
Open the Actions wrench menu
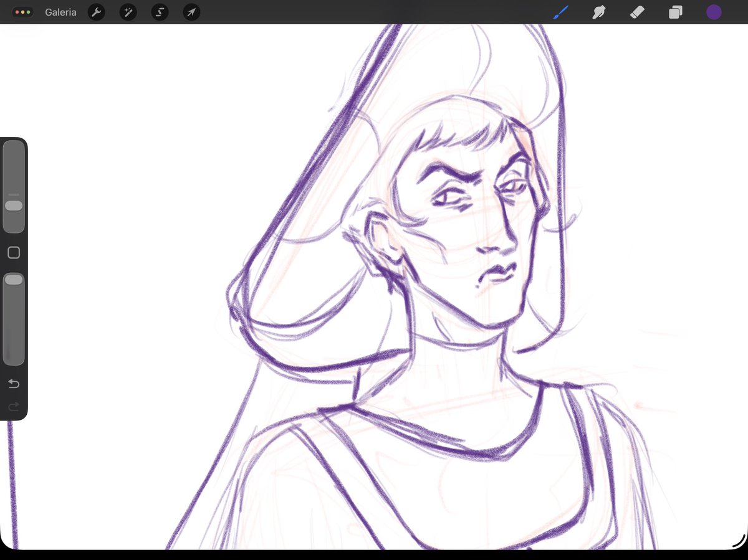coord(96,12)
